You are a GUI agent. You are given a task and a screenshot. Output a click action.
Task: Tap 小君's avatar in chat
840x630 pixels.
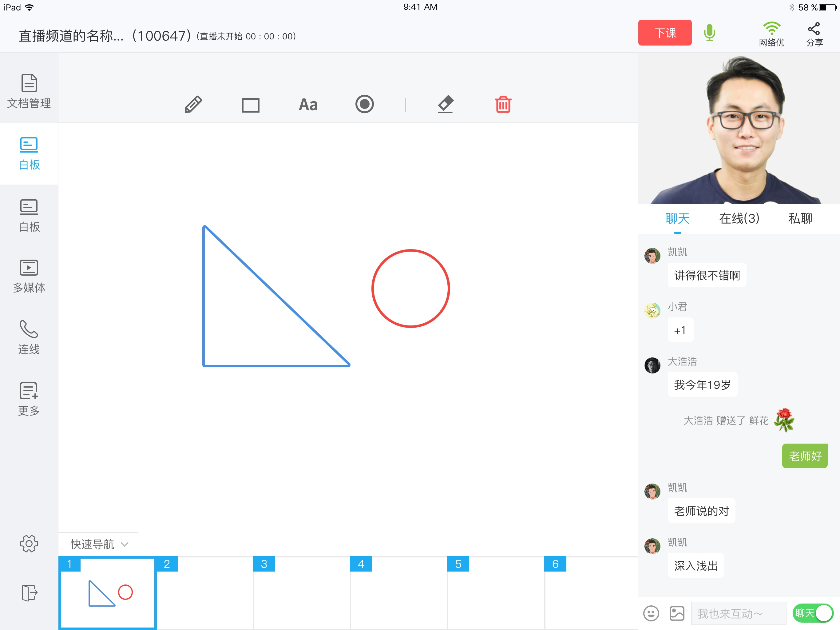(652, 310)
